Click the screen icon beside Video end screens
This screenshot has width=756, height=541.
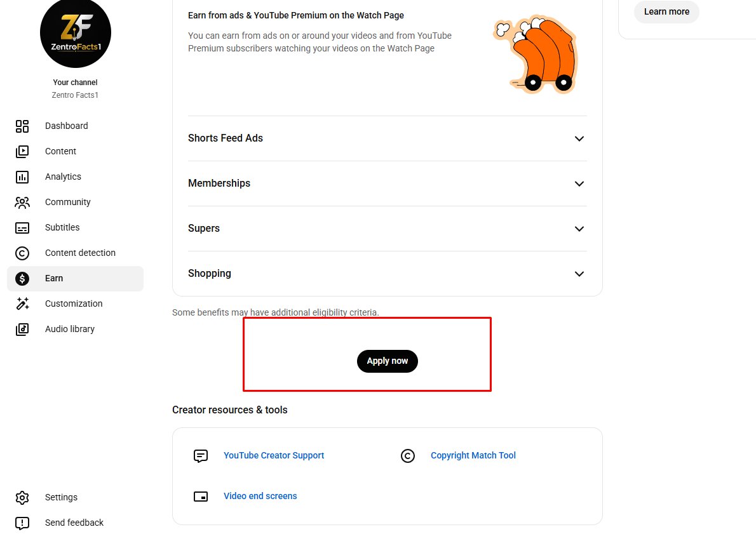pyautogui.click(x=201, y=497)
